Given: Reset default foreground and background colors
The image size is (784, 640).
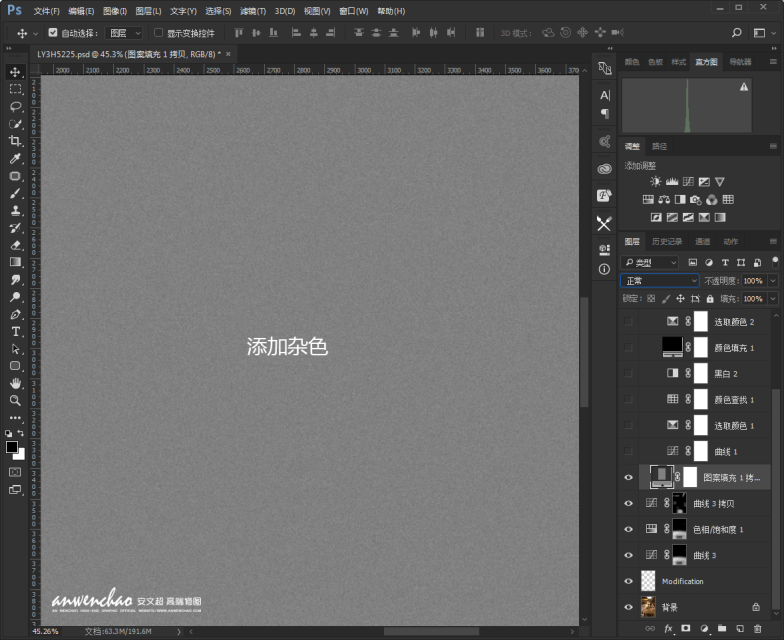Looking at the screenshot, I should point(8,433).
